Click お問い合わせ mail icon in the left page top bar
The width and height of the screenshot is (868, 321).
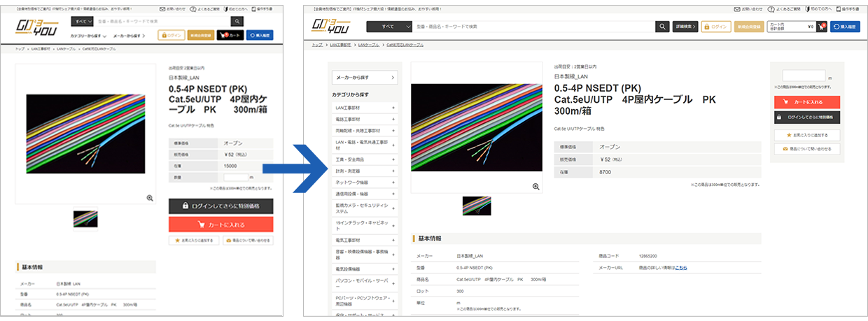click(163, 9)
